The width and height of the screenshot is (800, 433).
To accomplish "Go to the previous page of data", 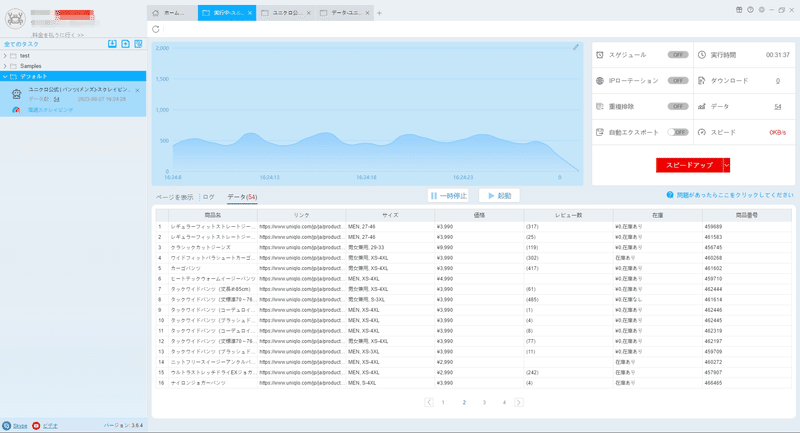I will click(429, 402).
